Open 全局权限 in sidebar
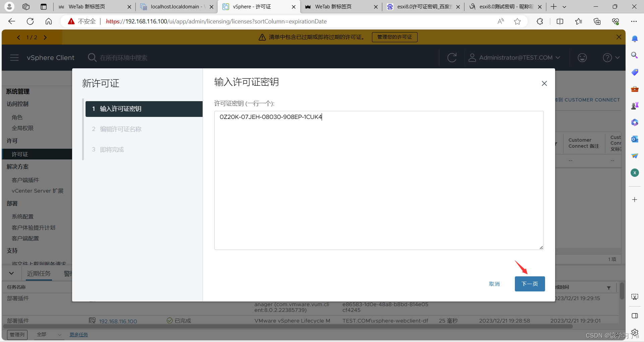644x342 pixels. point(22,128)
